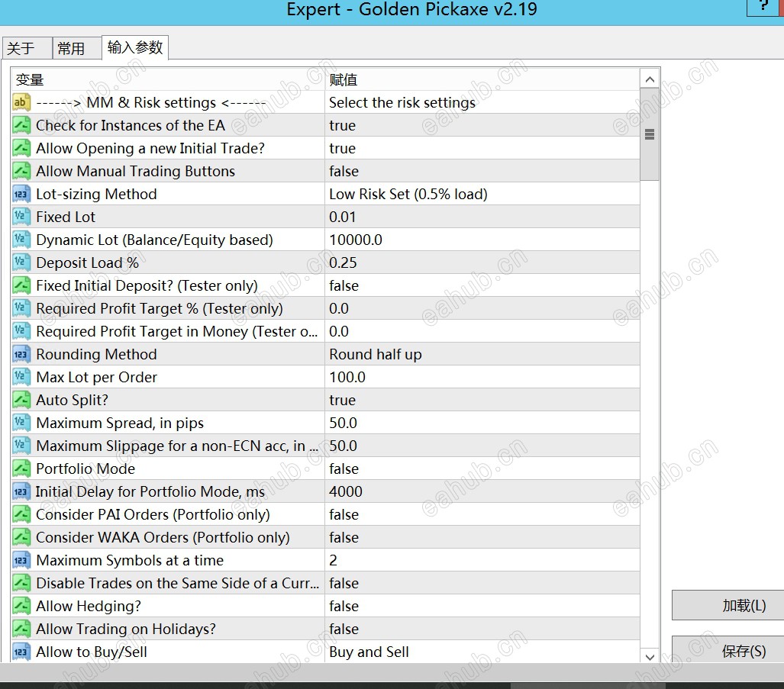Click the vertical scrollbar thumb of parameter list
Screen dimensions: 784x689
(x=650, y=134)
